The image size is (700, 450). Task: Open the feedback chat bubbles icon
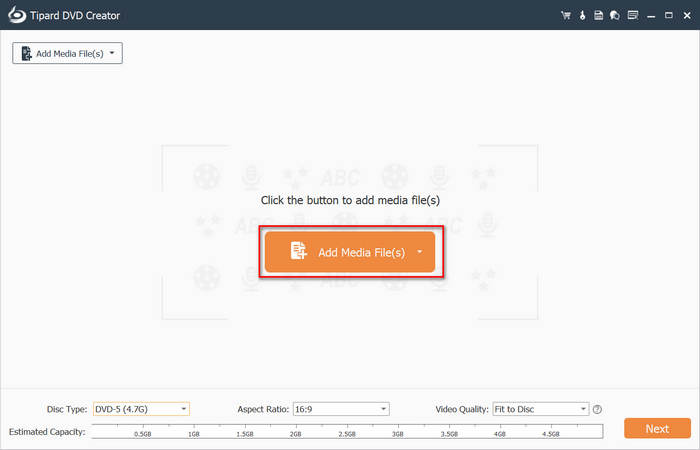615,16
